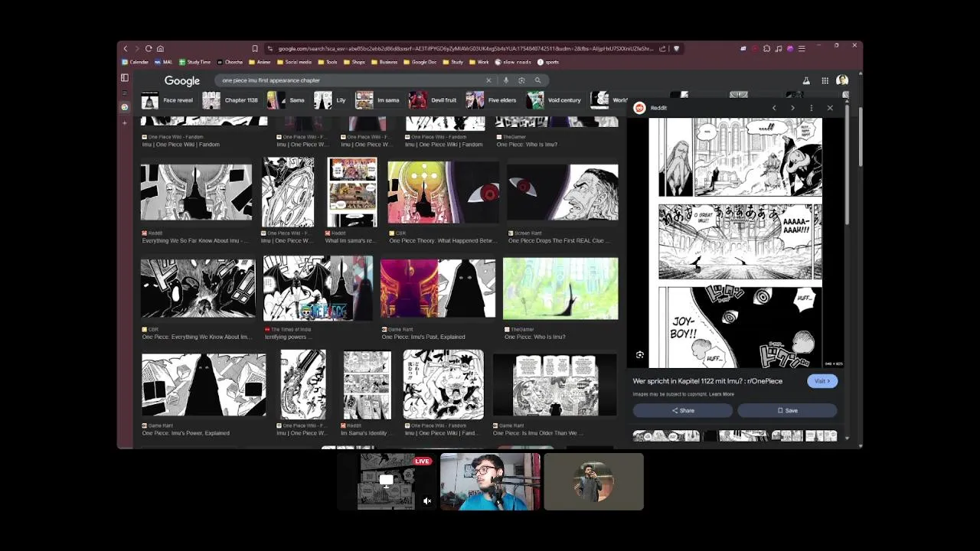This screenshot has width=980, height=551.
Task: Expand the Anime bookmarks folder
Action: tap(260, 62)
